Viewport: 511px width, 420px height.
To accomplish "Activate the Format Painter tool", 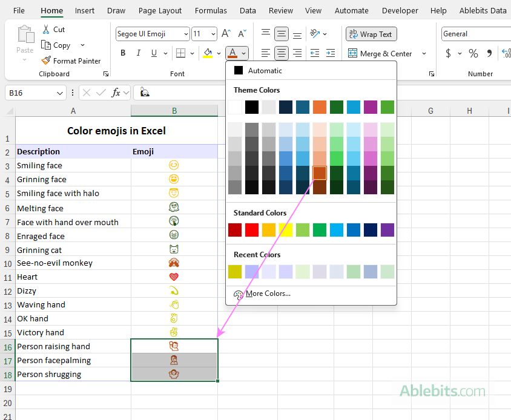I will point(71,61).
